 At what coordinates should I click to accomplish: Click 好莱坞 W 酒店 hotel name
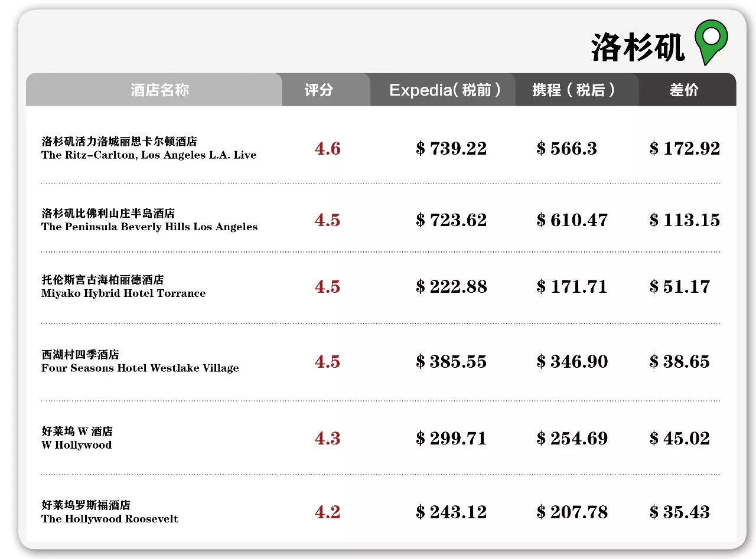click(77, 431)
